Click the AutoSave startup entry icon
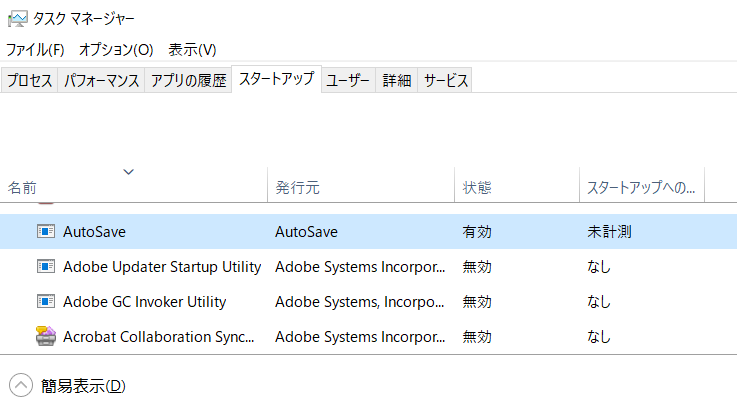The width and height of the screenshot is (737, 407). pos(46,231)
